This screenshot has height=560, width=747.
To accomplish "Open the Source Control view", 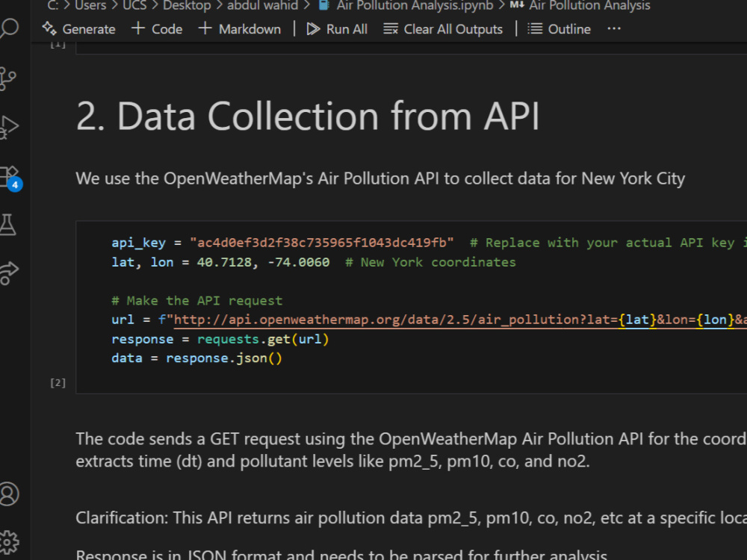I will point(7,78).
